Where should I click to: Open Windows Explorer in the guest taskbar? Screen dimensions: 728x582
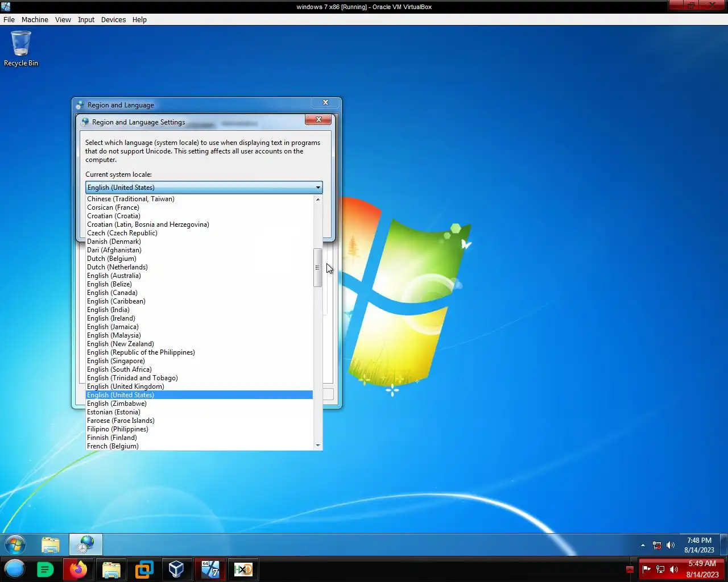(51, 544)
